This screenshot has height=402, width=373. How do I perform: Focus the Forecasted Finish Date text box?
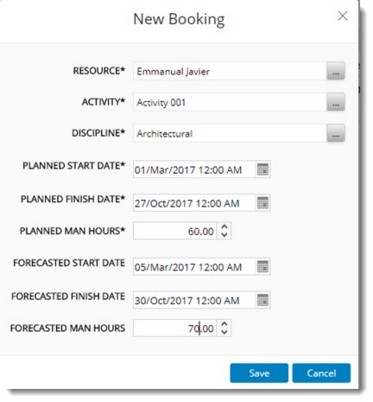click(x=194, y=300)
